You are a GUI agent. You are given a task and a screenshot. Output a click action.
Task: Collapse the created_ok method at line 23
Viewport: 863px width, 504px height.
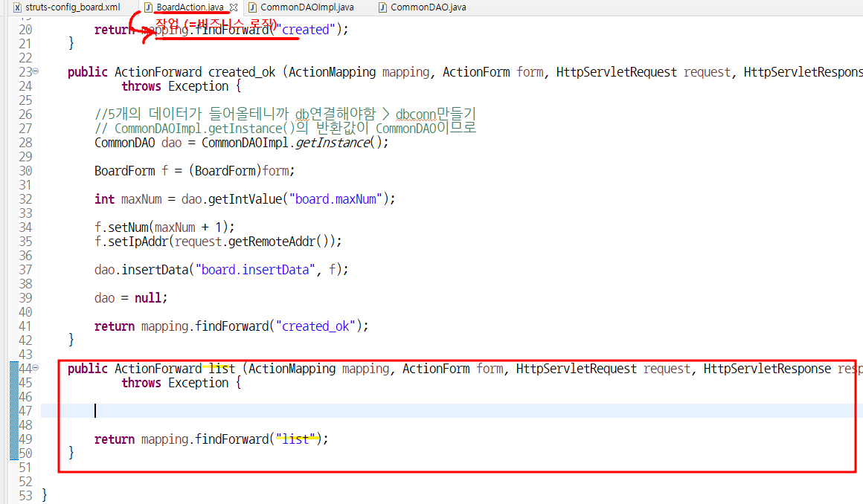pos(36,71)
